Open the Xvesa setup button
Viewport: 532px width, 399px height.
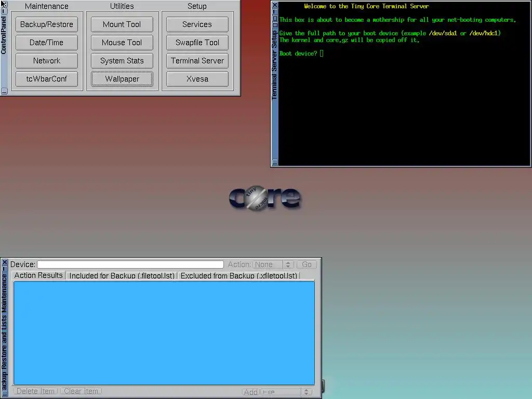[x=197, y=79]
